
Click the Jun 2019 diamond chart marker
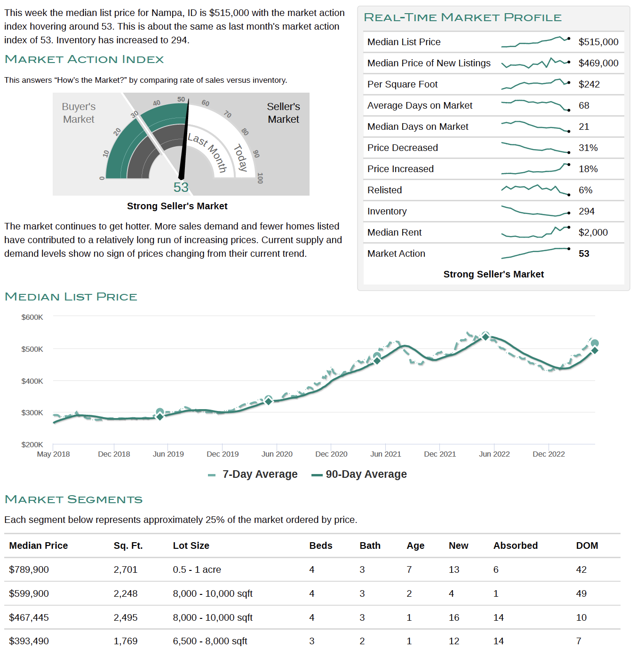(x=160, y=417)
